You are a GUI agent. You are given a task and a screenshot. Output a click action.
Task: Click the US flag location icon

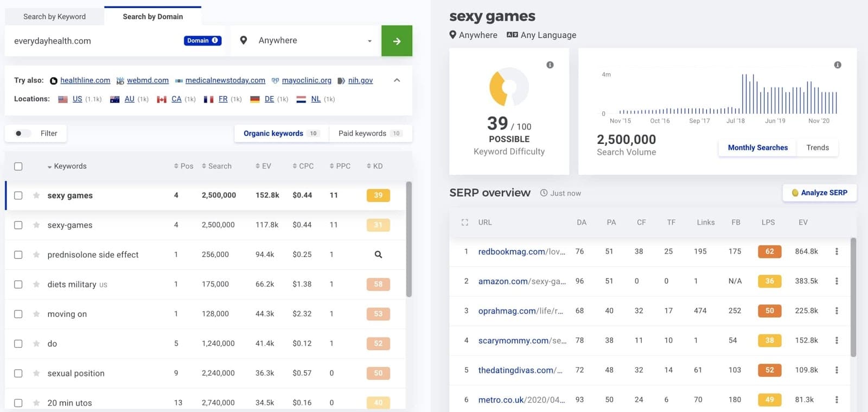tap(63, 99)
